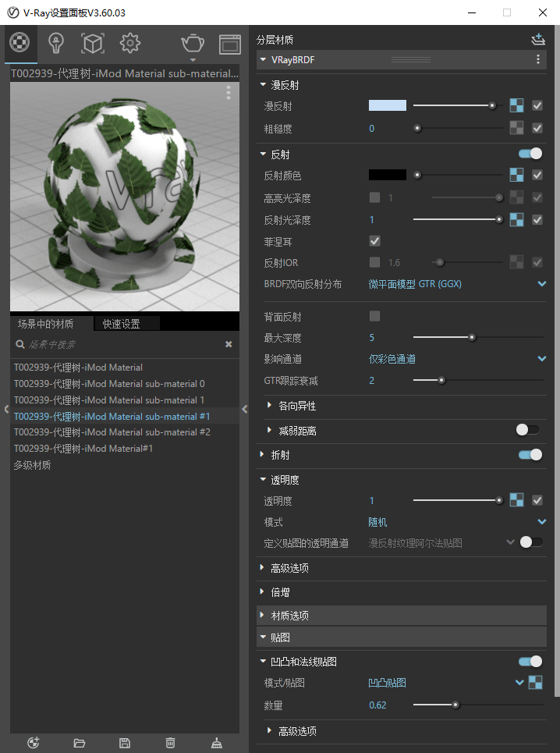Open the Geometry tab cube icon
The image size is (560, 753).
click(x=93, y=43)
